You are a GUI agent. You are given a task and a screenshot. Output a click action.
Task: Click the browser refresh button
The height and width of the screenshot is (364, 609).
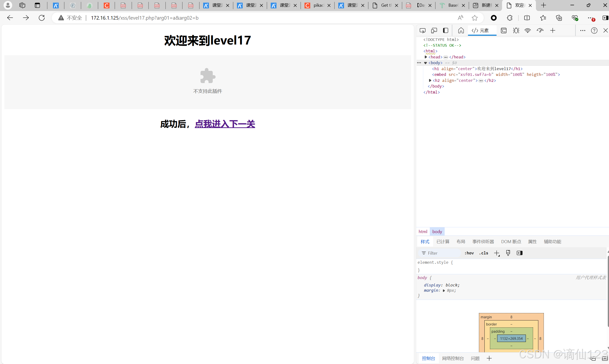pyautogui.click(x=42, y=18)
